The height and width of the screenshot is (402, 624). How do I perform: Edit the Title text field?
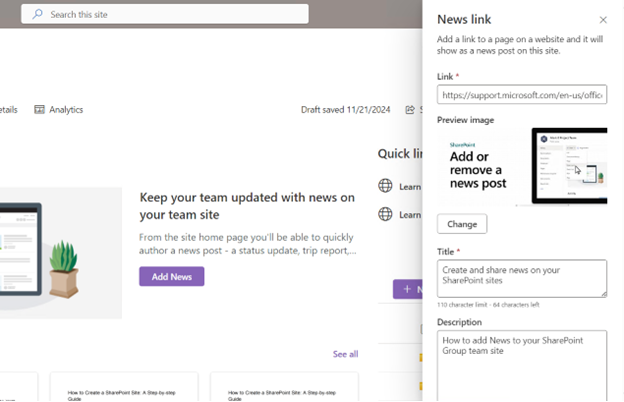tap(522, 279)
